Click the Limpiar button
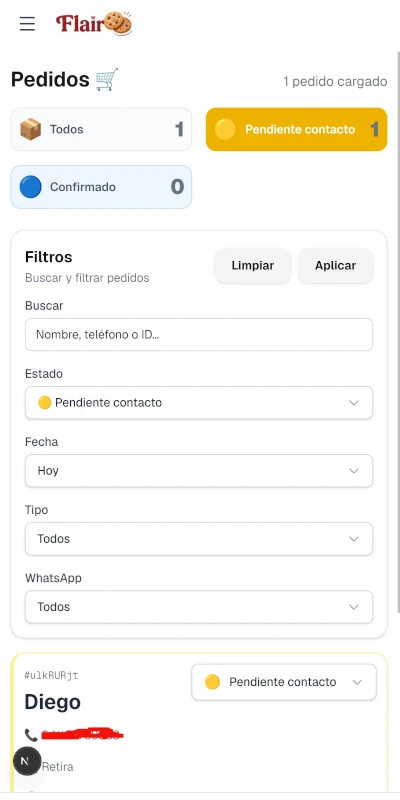Image resolution: width=400 pixels, height=800 pixels. pos(253,266)
